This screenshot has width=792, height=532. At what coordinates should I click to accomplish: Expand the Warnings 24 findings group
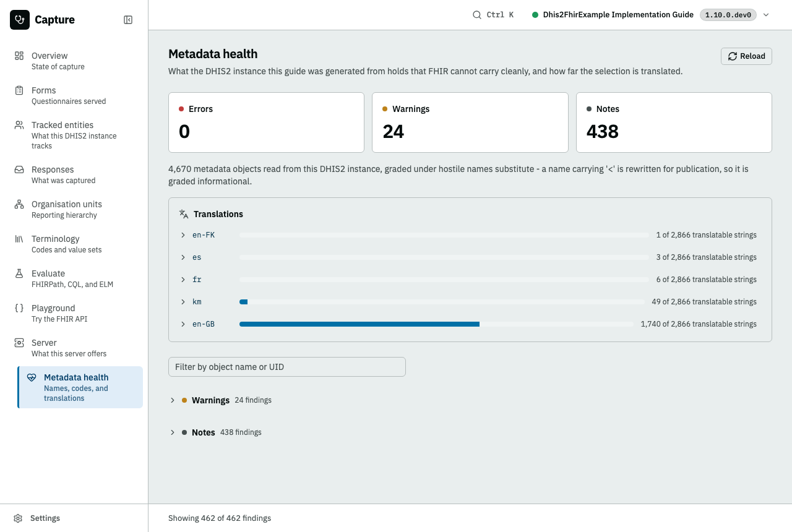[220, 400]
